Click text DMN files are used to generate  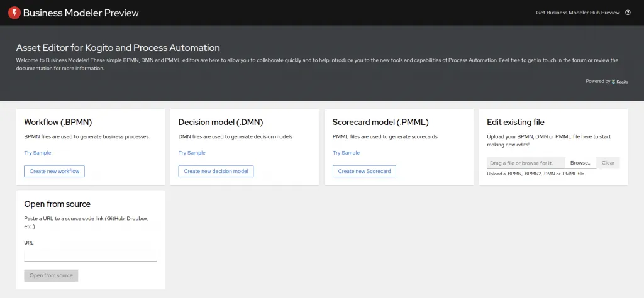click(235, 136)
